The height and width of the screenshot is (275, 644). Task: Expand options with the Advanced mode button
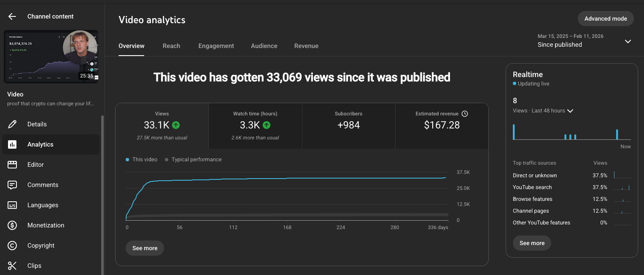[x=606, y=19]
